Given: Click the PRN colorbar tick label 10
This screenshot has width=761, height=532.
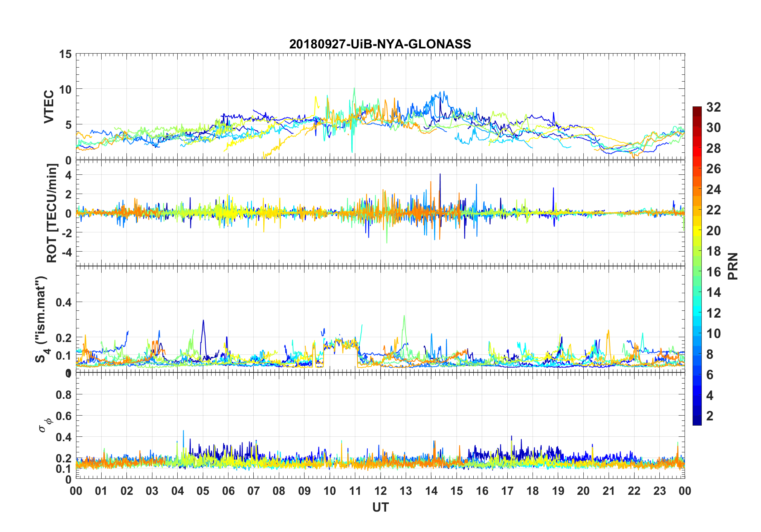Looking at the screenshot, I should (x=714, y=334).
